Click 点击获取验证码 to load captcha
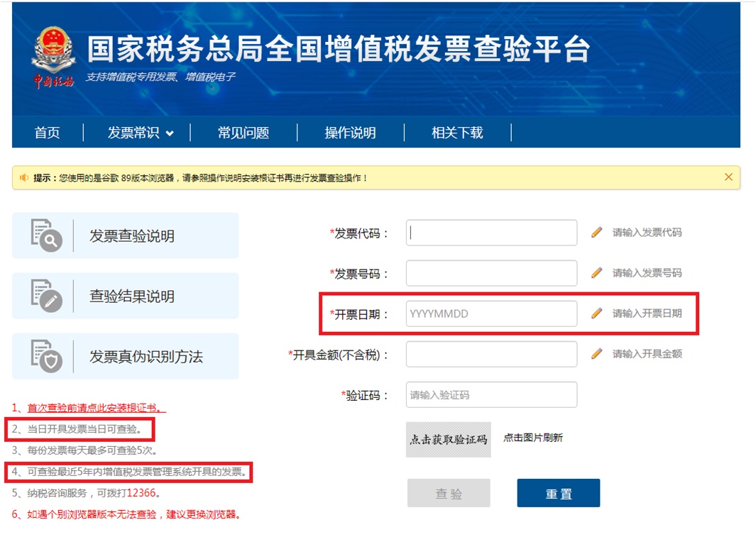Screen dimensions: 756x537 [448, 440]
